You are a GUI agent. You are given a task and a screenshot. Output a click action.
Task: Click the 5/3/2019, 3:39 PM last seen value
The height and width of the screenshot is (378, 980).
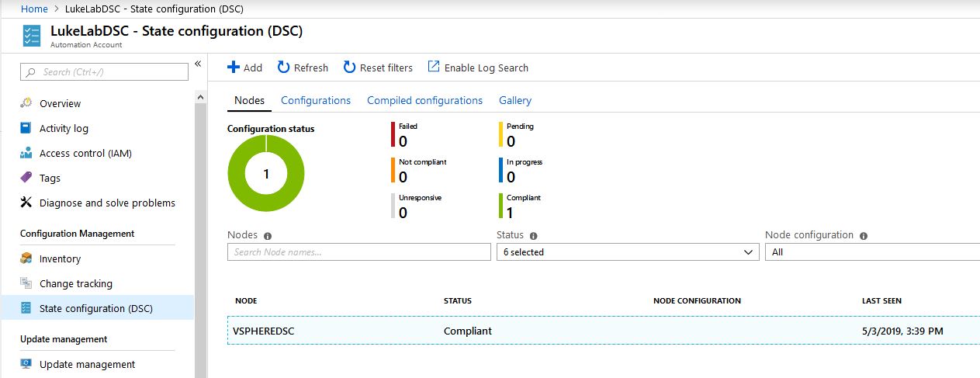click(902, 331)
